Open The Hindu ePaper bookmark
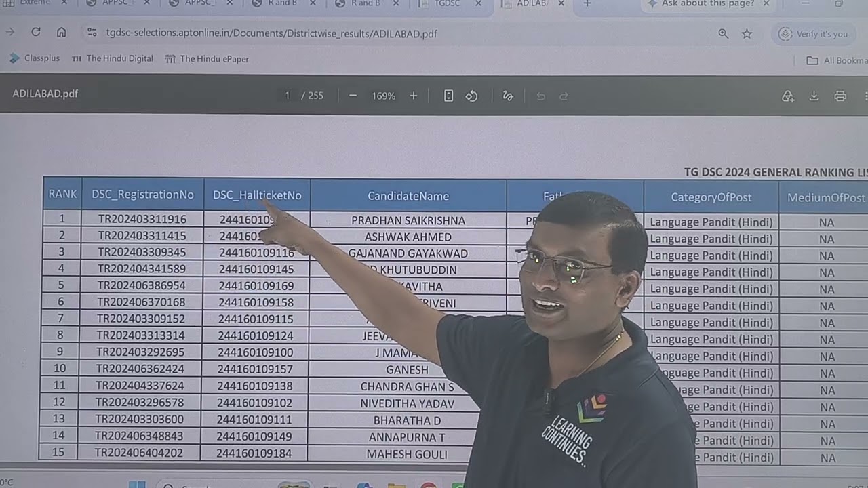The height and width of the screenshot is (488, 868). pos(207,59)
